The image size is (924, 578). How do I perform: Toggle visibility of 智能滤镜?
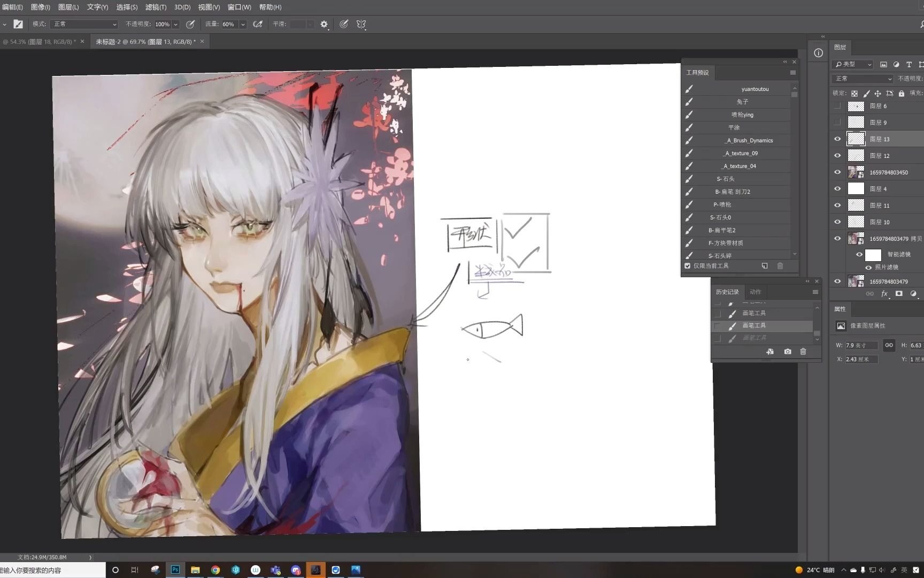[x=859, y=255]
